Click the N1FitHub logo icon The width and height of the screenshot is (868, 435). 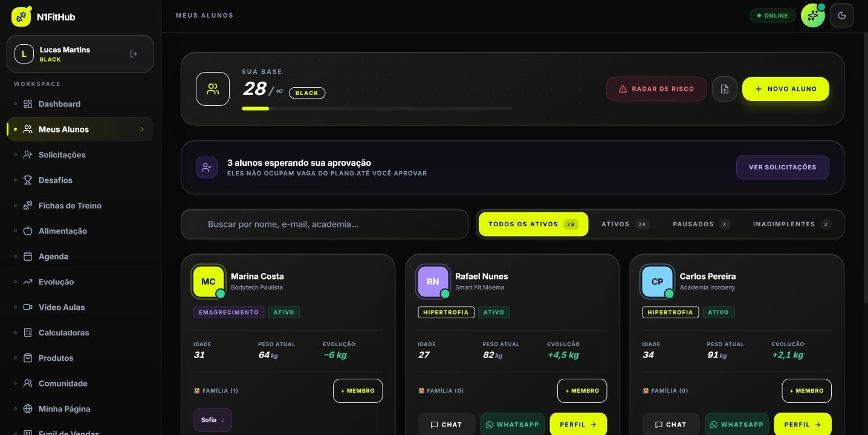point(21,17)
